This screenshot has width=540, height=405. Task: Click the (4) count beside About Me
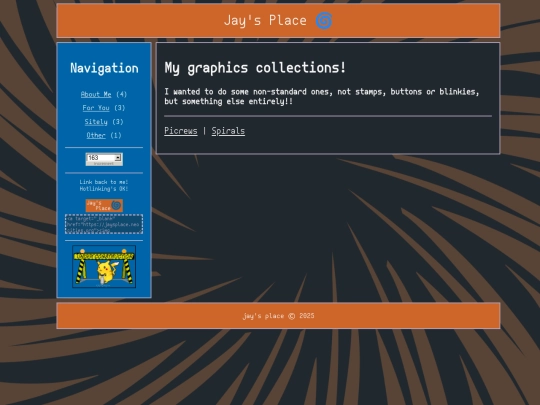tap(121, 94)
